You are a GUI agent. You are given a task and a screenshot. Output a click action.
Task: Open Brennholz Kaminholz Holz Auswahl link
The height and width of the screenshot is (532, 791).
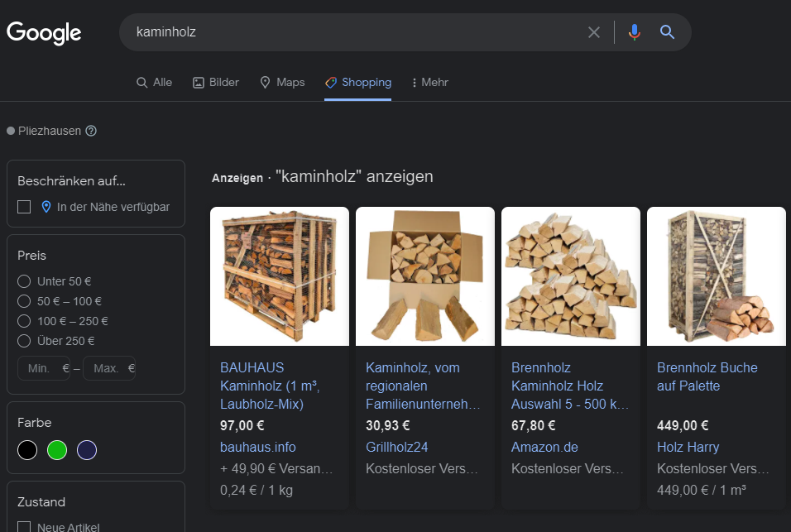570,386
